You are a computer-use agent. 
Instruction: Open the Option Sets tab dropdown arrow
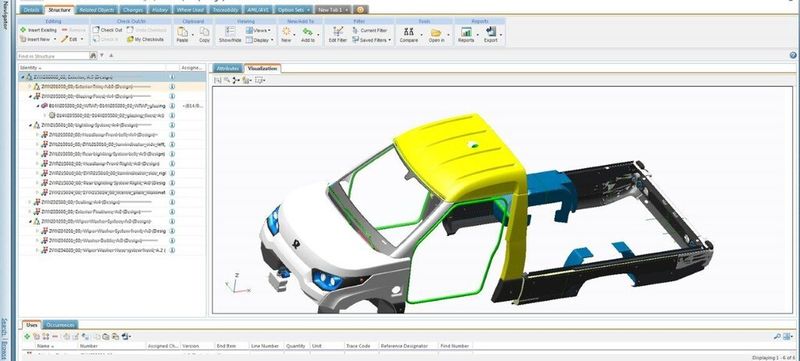[308, 10]
